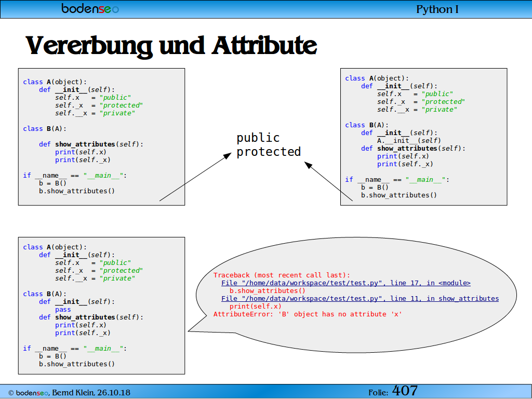The width and height of the screenshot is (532, 399).
Task: Click the "pass" statement in the code box
Action: pos(63,310)
